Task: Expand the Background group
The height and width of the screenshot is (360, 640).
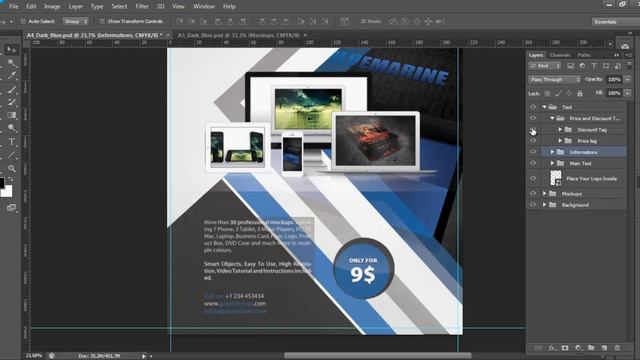Action: tap(544, 205)
